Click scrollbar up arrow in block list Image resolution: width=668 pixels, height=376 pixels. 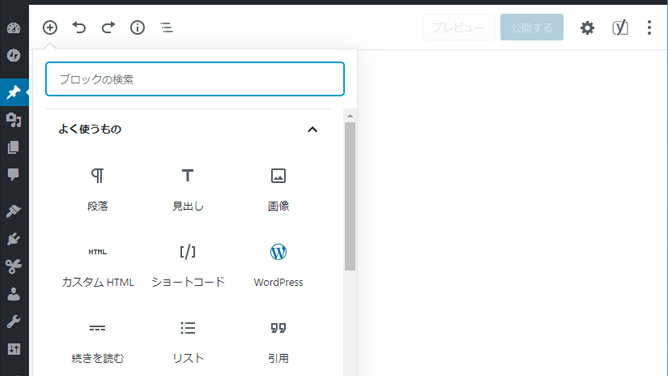(350, 116)
